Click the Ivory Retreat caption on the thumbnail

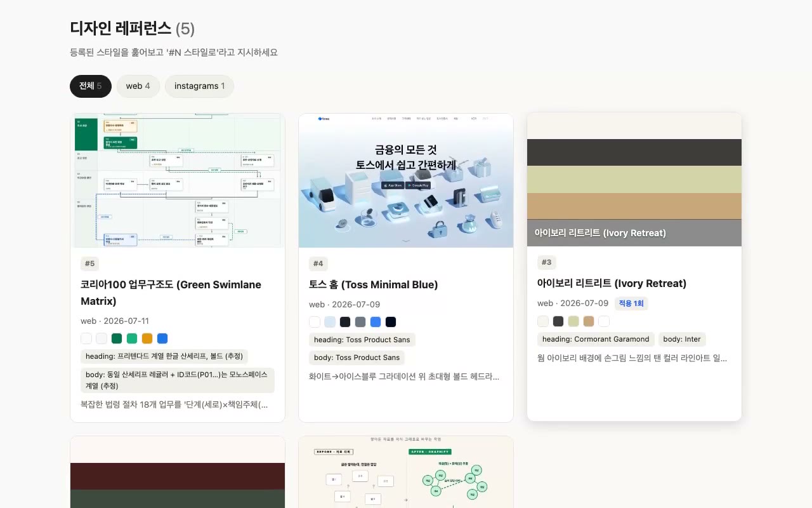(600, 233)
